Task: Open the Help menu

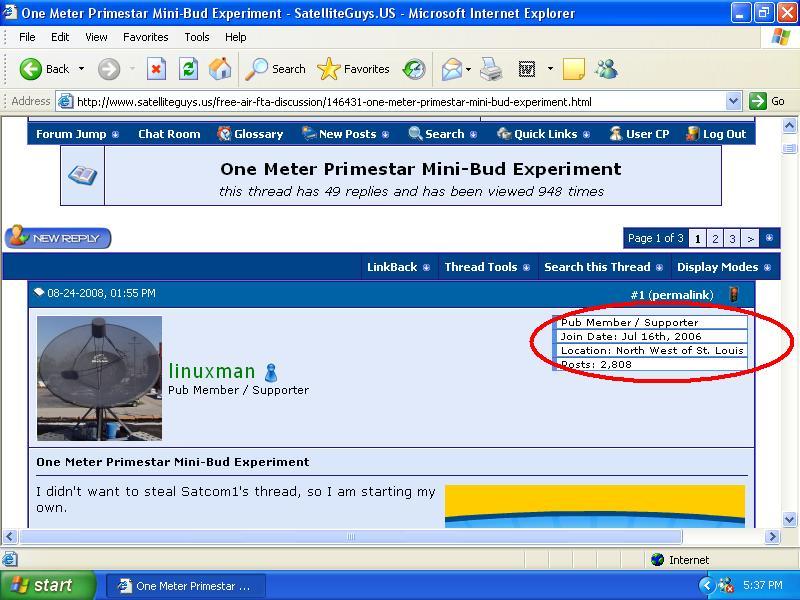Action: (x=235, y=37)
